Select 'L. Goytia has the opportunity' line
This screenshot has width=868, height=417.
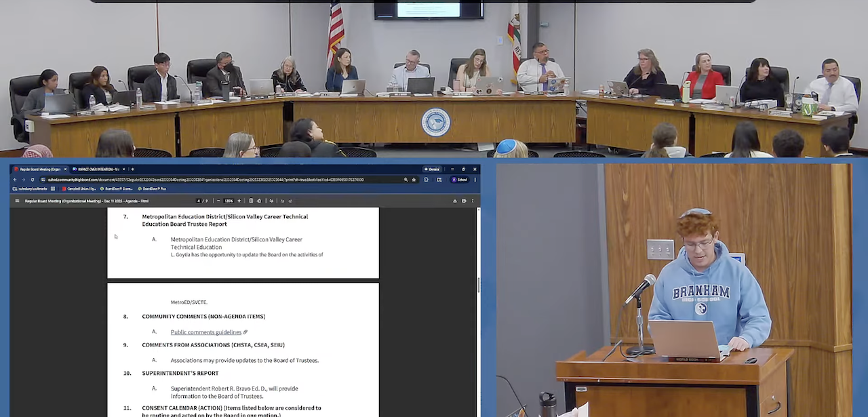tap(247, 255)
